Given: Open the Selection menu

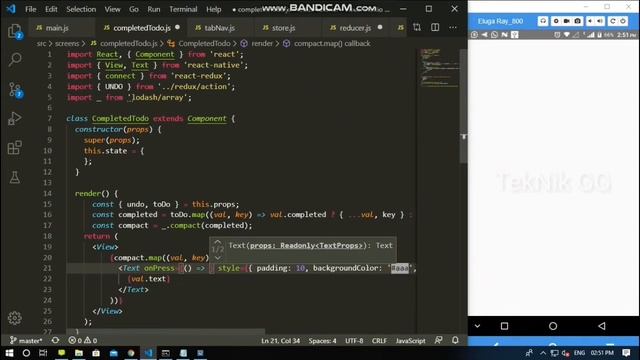Looking at the screenshot, I should 81,9.
